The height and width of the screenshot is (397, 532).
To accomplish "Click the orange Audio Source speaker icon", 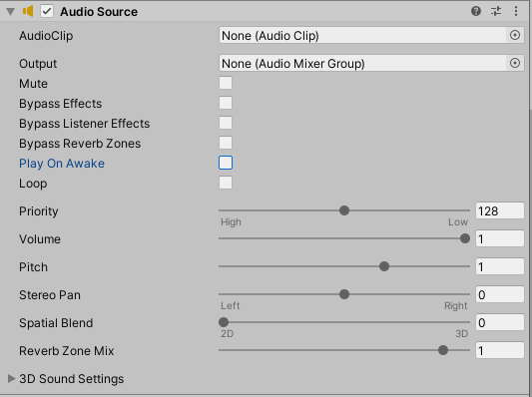I will point(28,11).
